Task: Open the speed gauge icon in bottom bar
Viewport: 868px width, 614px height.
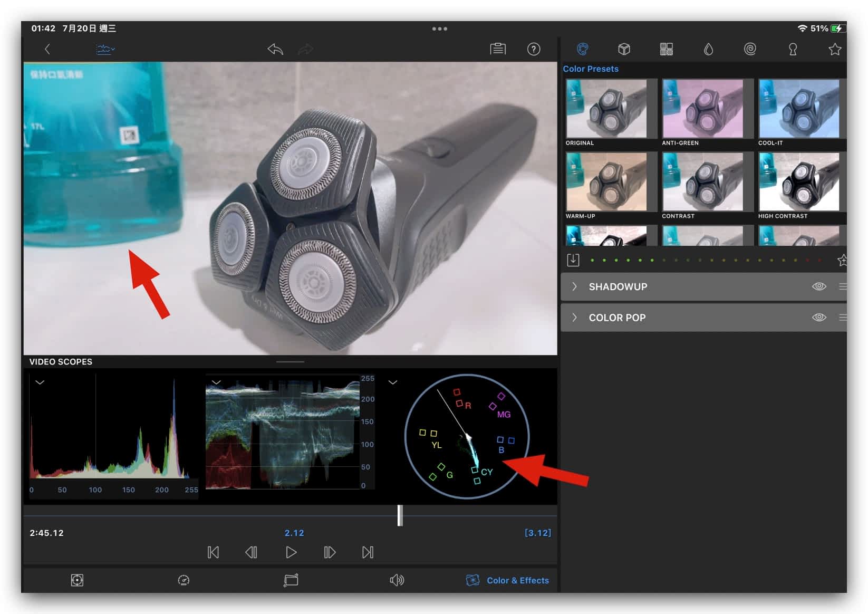Action: (x=184, y=580)
